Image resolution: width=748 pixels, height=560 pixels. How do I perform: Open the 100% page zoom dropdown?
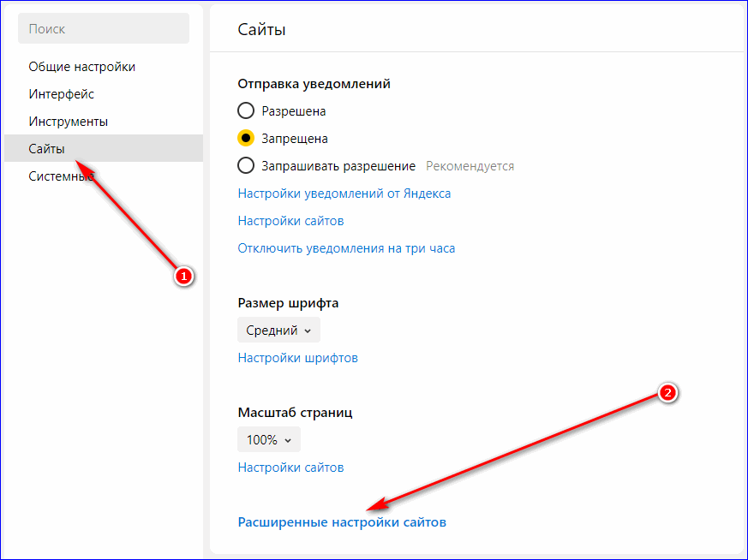click(x=268, y=440)
